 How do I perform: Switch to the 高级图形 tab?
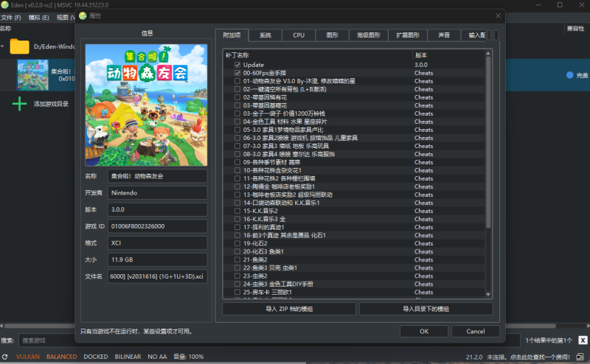368,35
